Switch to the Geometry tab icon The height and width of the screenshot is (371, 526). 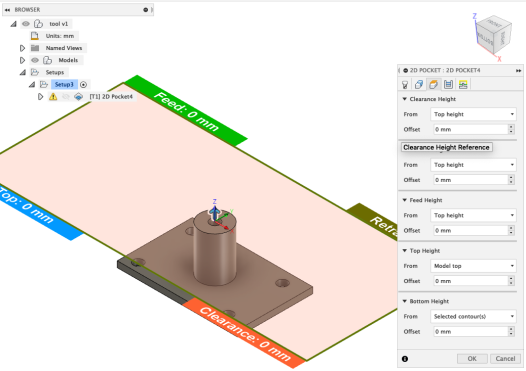click(x=419, y=85)
